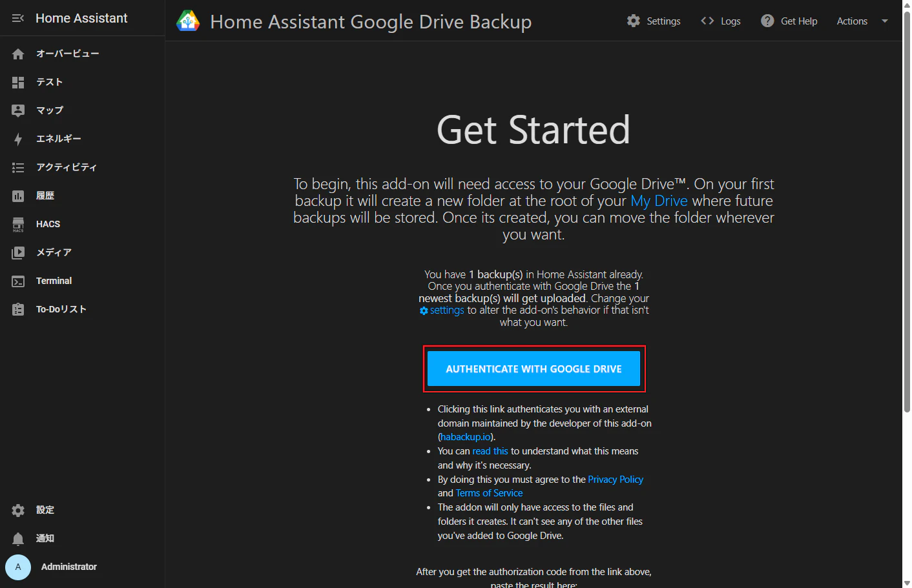The width and height of the screenshot is (912, 588).
Task: Open the settings link in backup notice
Action: 442,310
